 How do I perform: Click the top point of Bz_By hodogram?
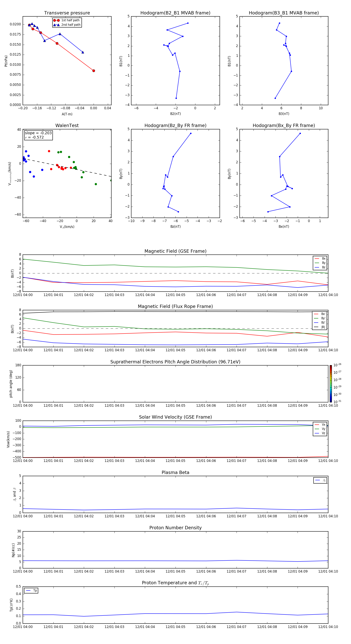pyautogui.click(x=191, y=133)
